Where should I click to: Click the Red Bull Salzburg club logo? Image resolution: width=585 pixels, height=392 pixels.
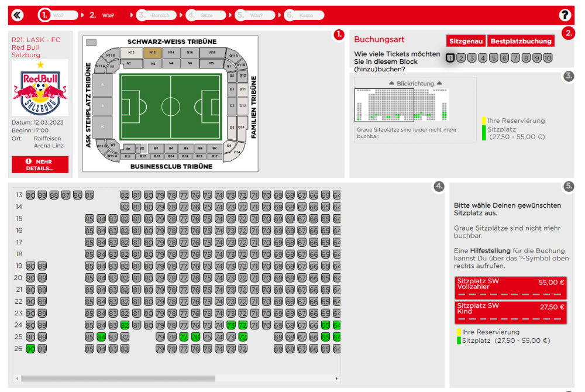(40, 94)
